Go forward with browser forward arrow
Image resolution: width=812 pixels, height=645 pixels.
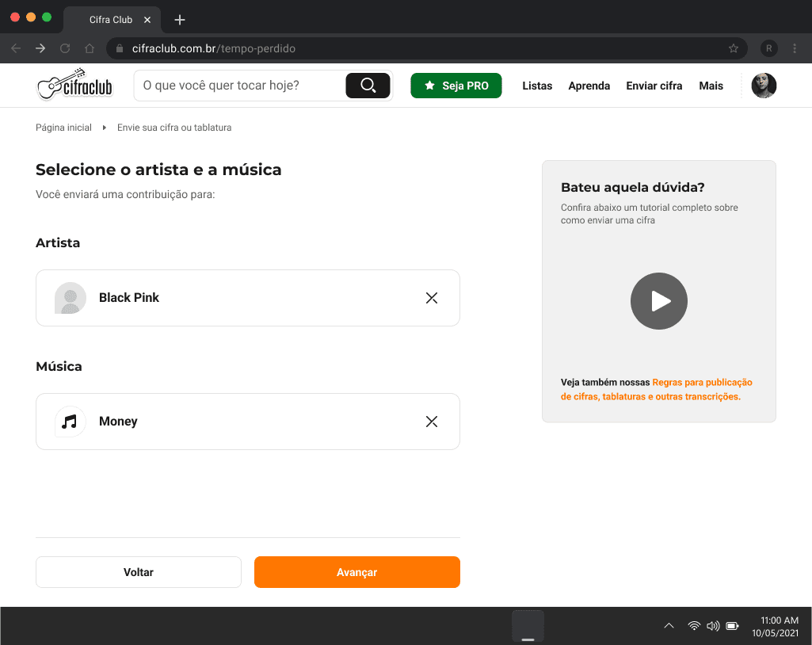point(40,48)
